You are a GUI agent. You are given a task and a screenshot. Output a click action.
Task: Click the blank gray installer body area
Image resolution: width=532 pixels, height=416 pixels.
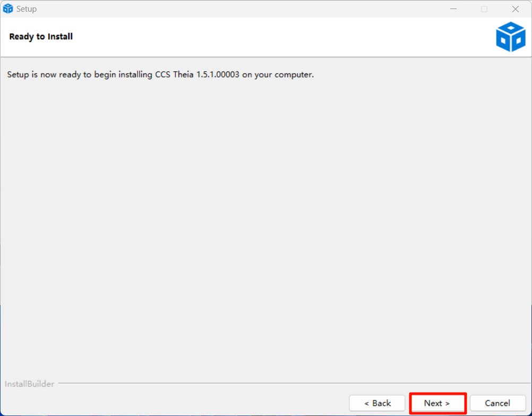(265, 223)
